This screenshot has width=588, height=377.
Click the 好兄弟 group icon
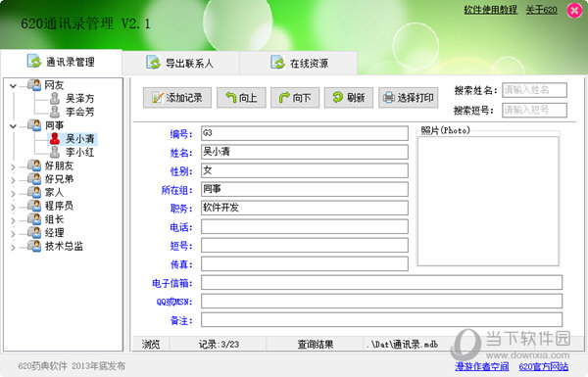coord(34,179)
